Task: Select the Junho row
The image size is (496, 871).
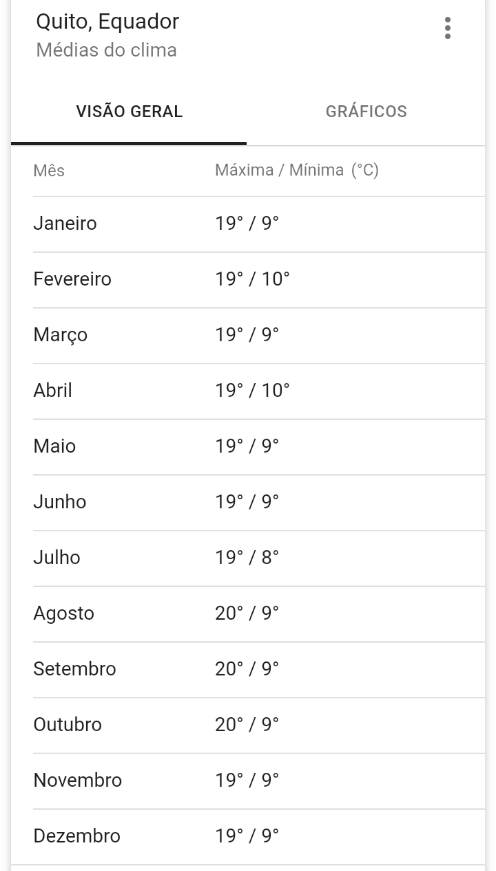Action: tap(259, 502)
